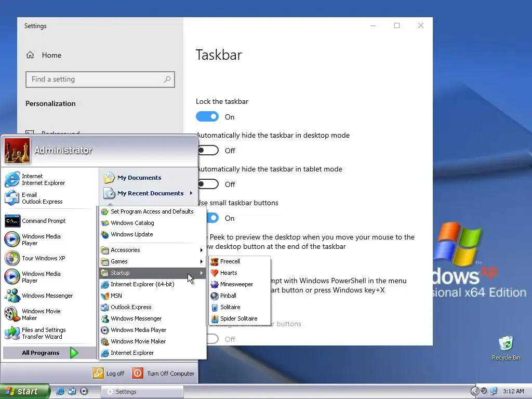Select Outlook Express in All Programs menu
Screen dimensions: 532x399
click(153, 307)
